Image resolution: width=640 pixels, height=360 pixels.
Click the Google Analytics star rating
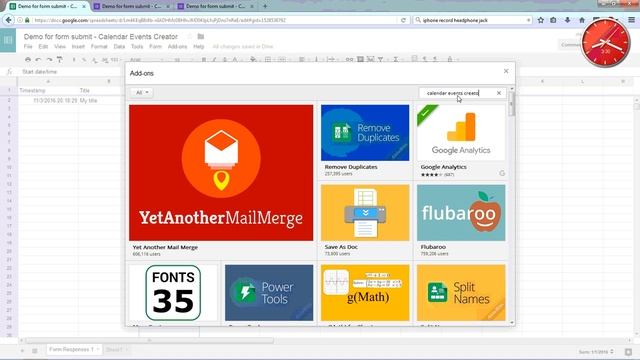coord(431,175)
